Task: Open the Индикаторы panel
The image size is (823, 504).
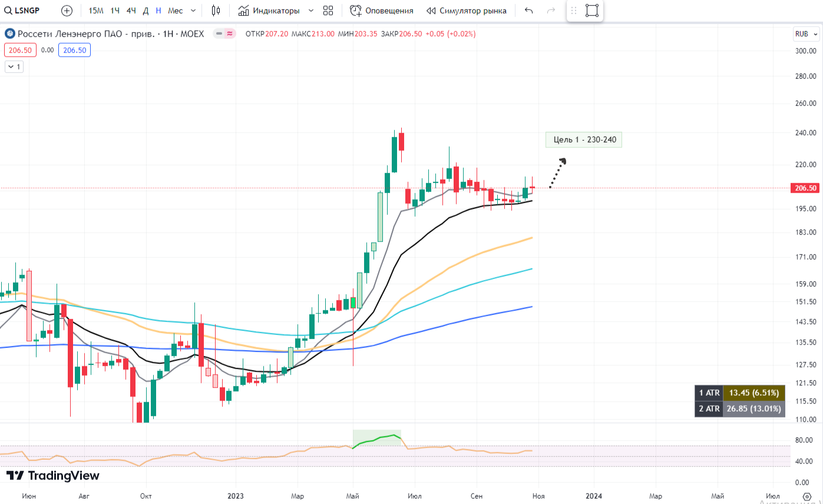Action: (269, 11)
